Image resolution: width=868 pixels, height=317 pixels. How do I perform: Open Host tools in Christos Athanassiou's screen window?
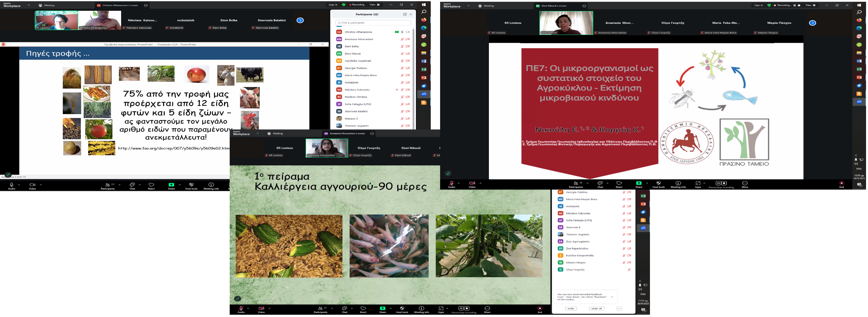tap(191, 186)
